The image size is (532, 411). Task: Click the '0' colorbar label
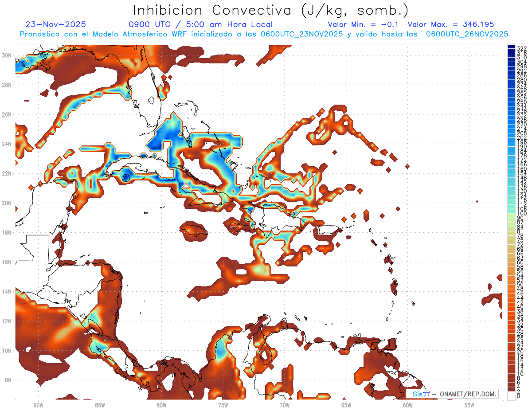(x=519, y=396)
